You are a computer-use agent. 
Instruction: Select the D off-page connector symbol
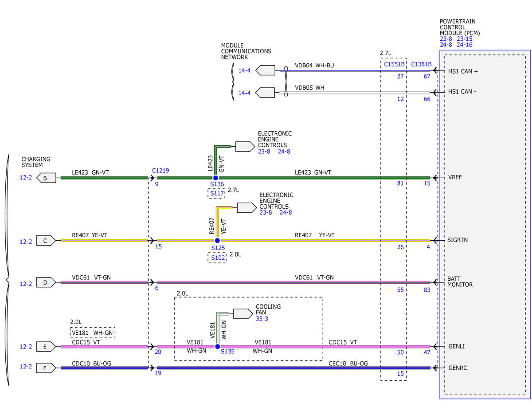click(46, 282)
